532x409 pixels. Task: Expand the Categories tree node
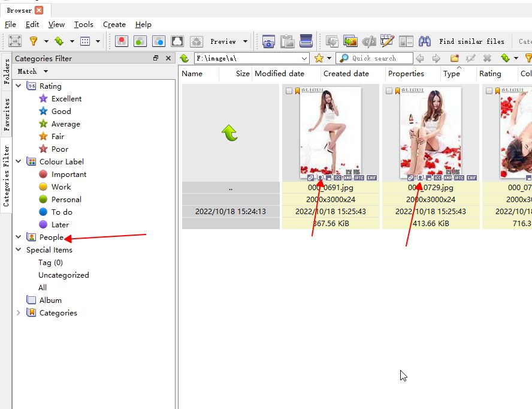[18, 312]
